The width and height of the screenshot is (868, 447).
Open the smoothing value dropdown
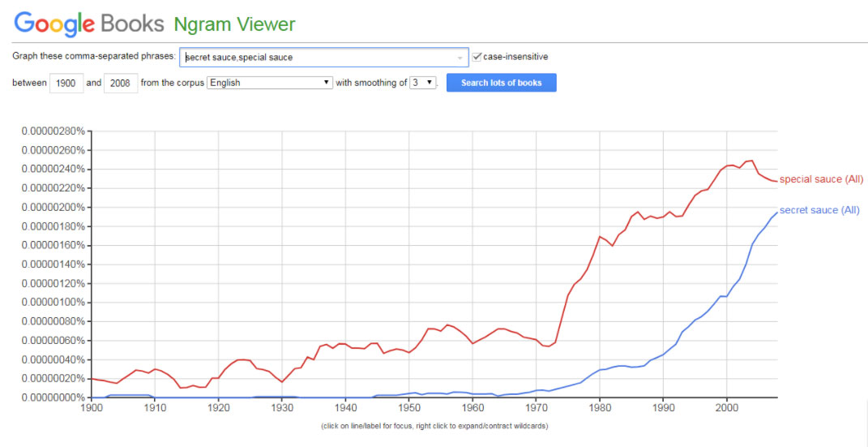pos(423,83)
